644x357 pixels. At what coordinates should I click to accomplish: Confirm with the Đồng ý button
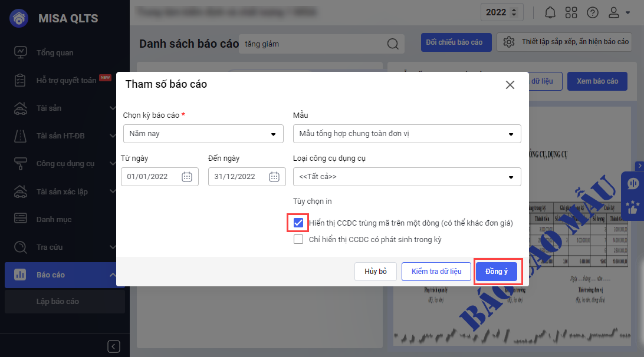(497, 272)
